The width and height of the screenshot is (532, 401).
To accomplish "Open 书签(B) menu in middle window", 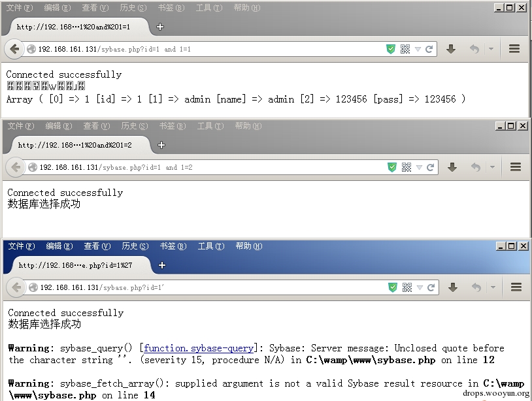I will (x=173, y=126).
